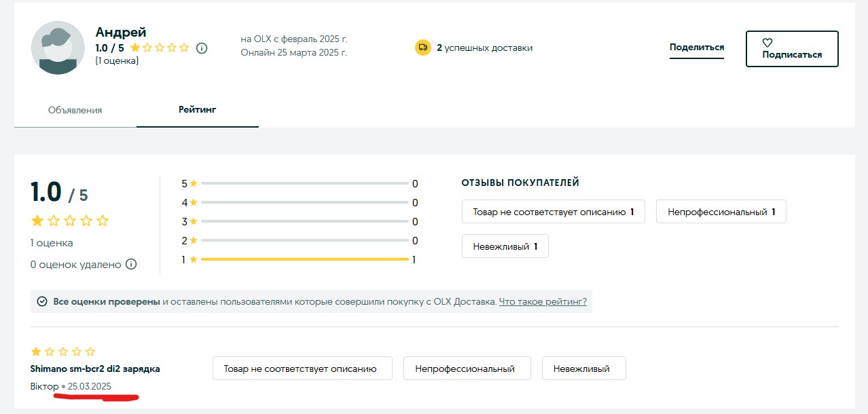Open the Объявления tab
This screenshot has height=414, width=868.
click(x=75, y=110)
